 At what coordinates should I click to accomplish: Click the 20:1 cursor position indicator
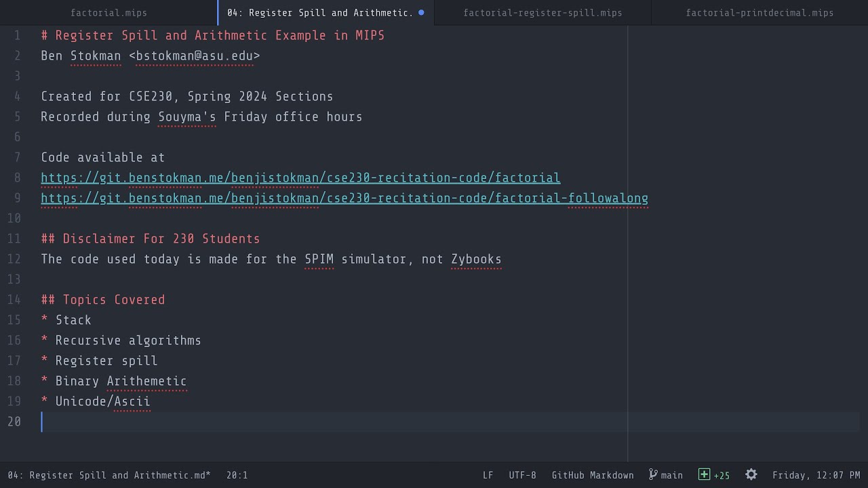(x=237, y=475)
